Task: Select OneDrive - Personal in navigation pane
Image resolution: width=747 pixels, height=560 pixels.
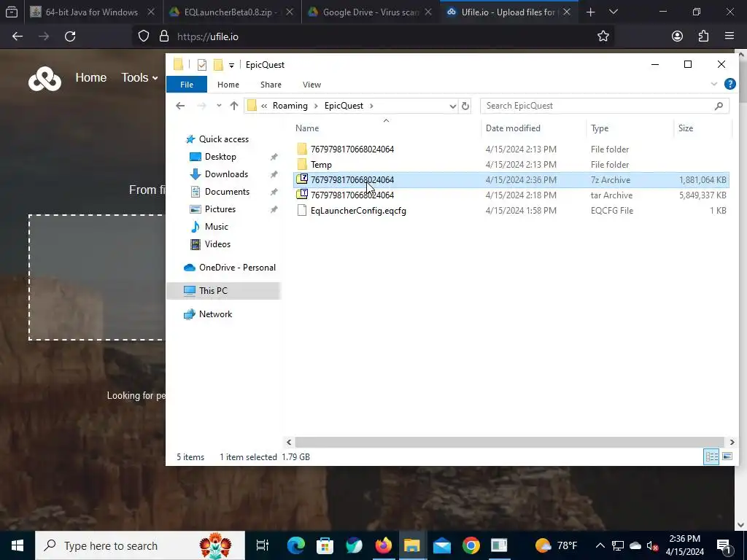Action: (x=237, y=268)
